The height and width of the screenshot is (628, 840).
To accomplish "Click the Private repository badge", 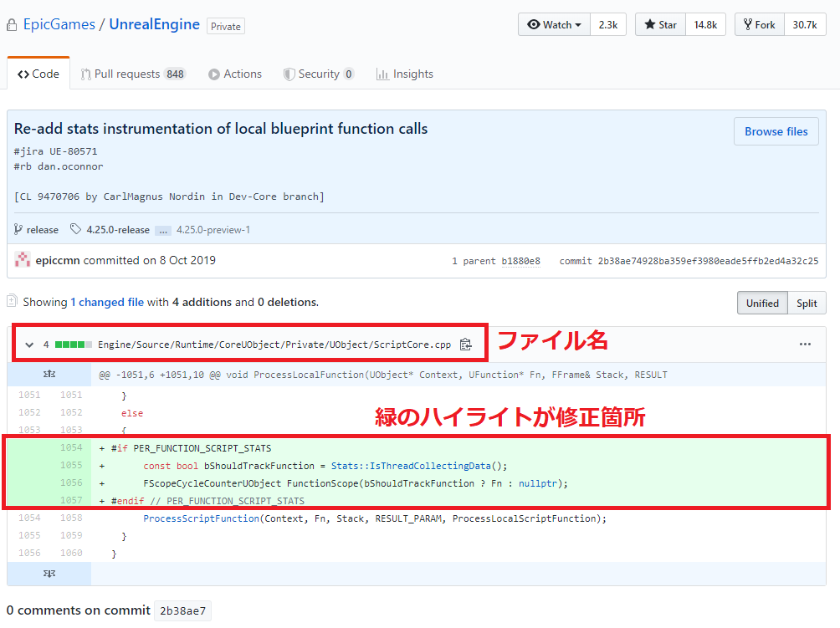I will tap(226, 26).
